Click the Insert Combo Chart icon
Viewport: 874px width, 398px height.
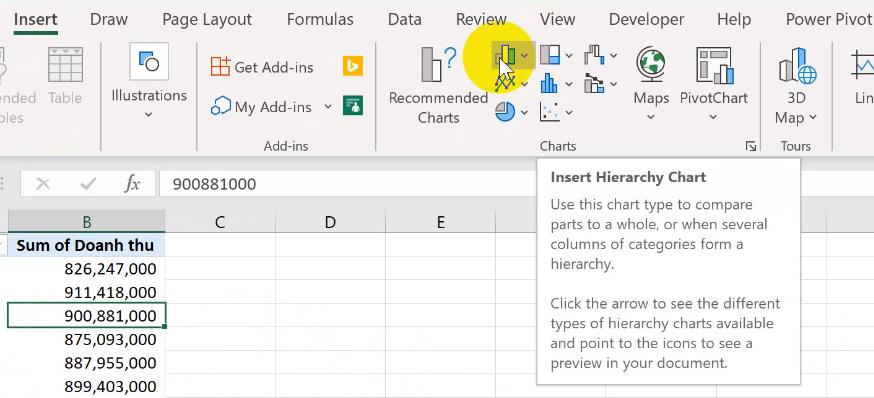(x=594, y=84)
